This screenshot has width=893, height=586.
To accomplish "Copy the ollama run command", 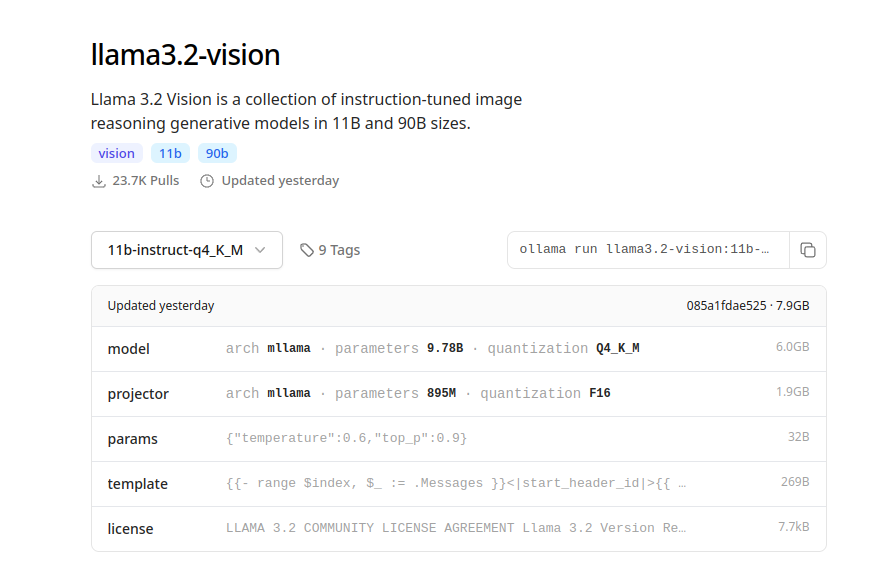I will [807, 250].
